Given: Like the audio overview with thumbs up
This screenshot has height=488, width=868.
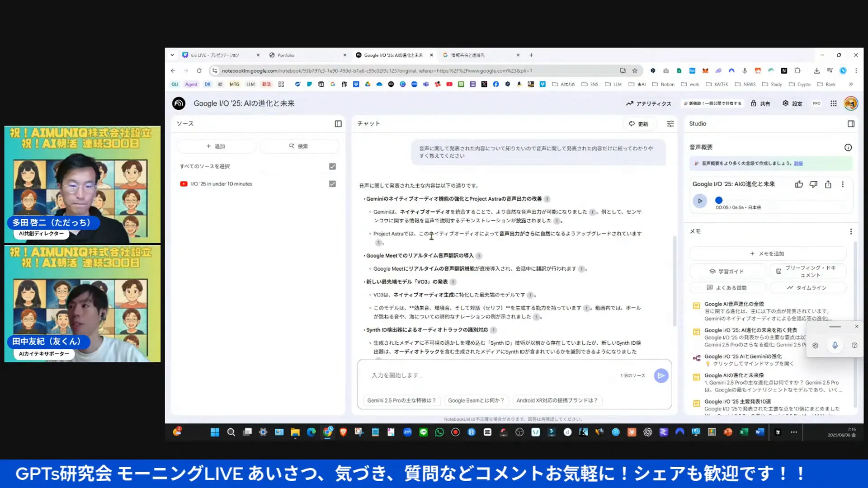Looking at the screenshot, I should point(799,184).
